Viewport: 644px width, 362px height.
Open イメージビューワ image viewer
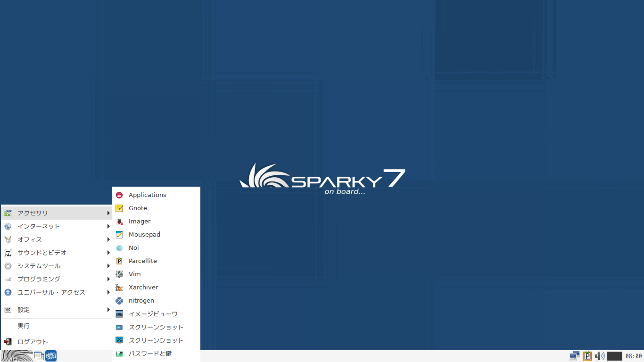pyautogui.click(x=156, y=313)
